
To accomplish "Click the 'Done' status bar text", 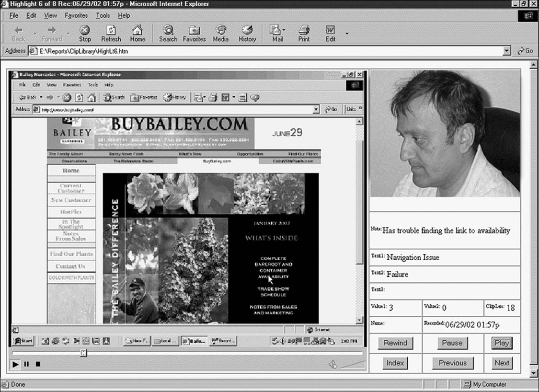I will pos(18,384).
